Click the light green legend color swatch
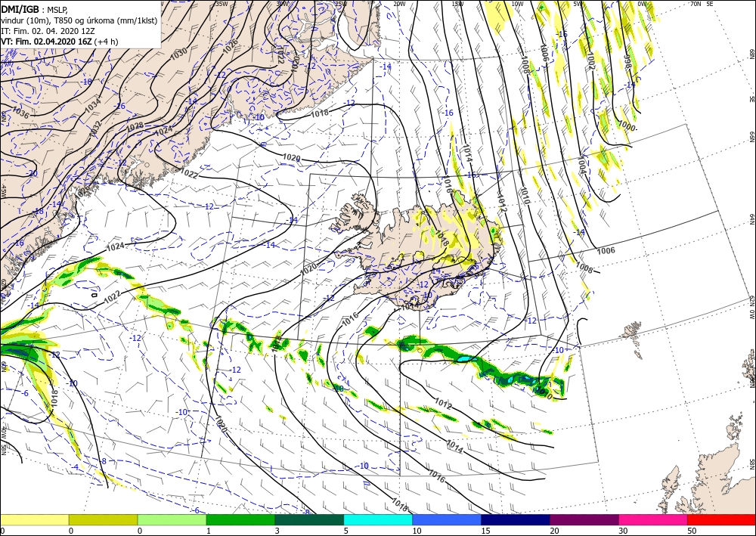Viewport: 756px width, 536px height. (x=172, y=519)
